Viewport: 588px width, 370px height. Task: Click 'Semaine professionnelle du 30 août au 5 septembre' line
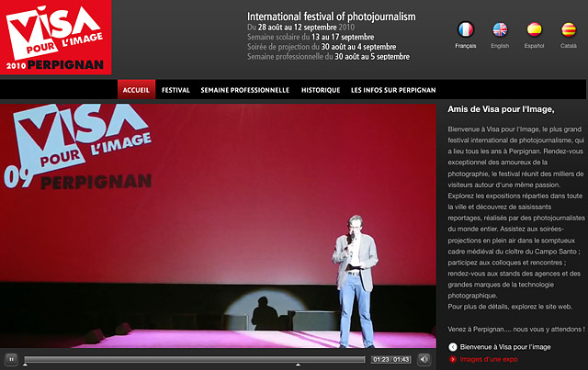click(x=328, y=56)
